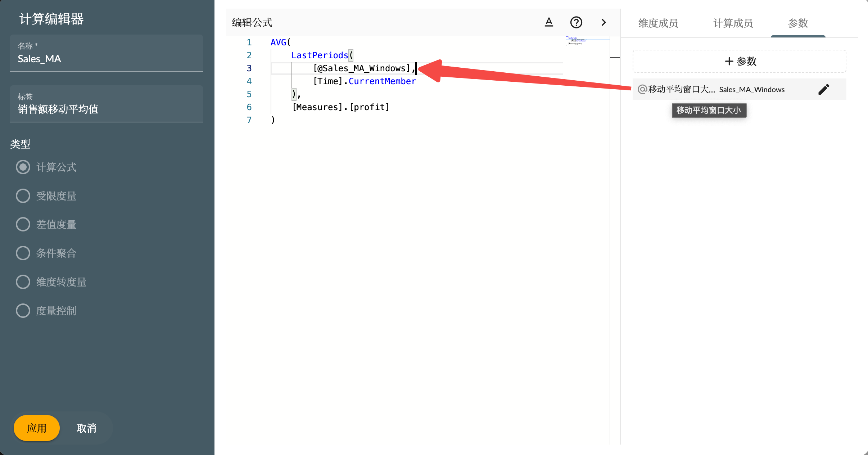Viewport: 868px width, 455px height.
Task: Select 维度转度量 option
Action: click(x=23, y=282)
